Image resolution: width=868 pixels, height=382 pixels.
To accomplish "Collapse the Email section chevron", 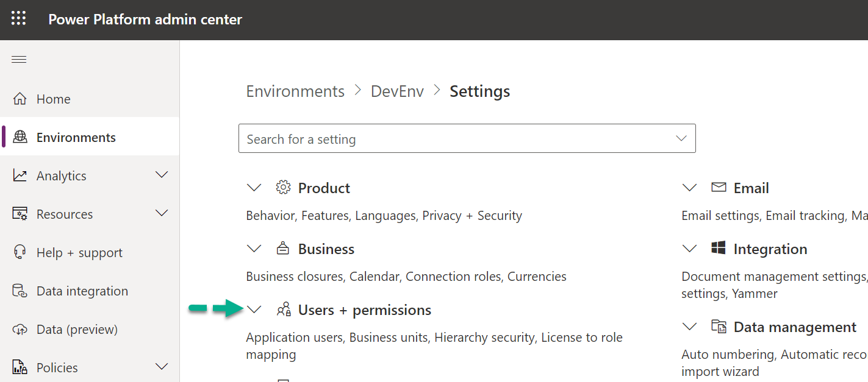I will tap(689, 188).
